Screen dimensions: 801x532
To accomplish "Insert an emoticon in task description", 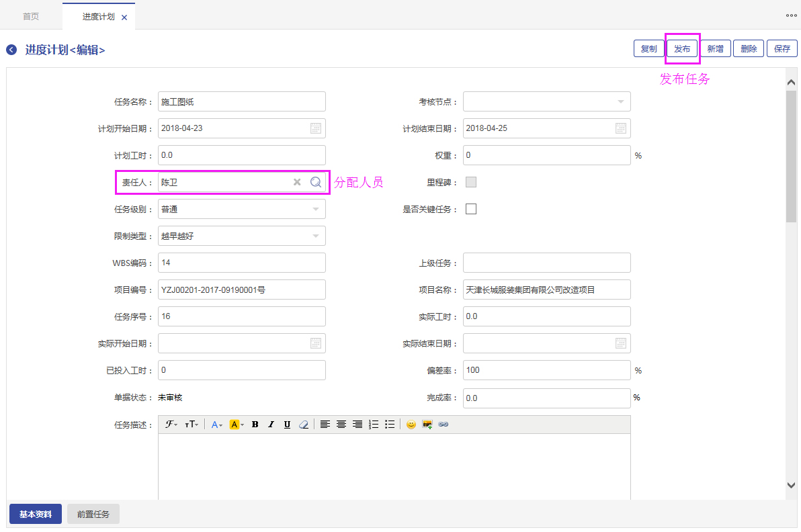I will (x=411, y=425).
